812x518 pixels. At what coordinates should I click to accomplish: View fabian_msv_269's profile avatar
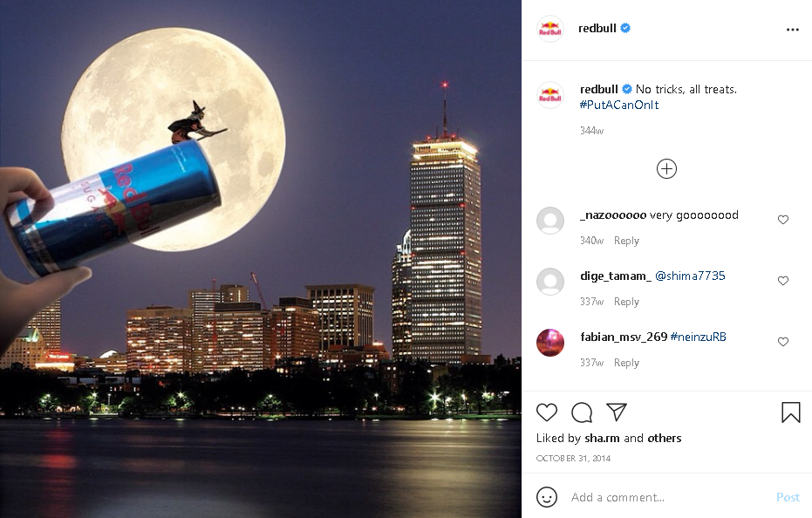pos(550,343)
